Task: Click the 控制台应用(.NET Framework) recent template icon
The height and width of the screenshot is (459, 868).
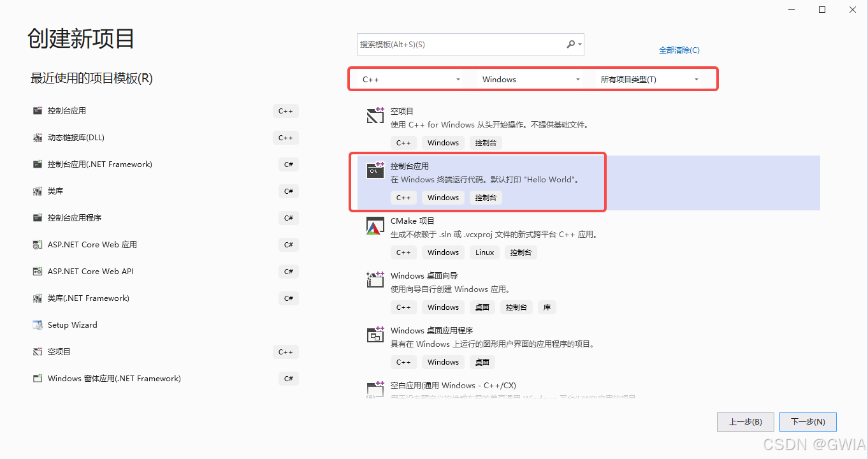Action: [x=37, y=164]
